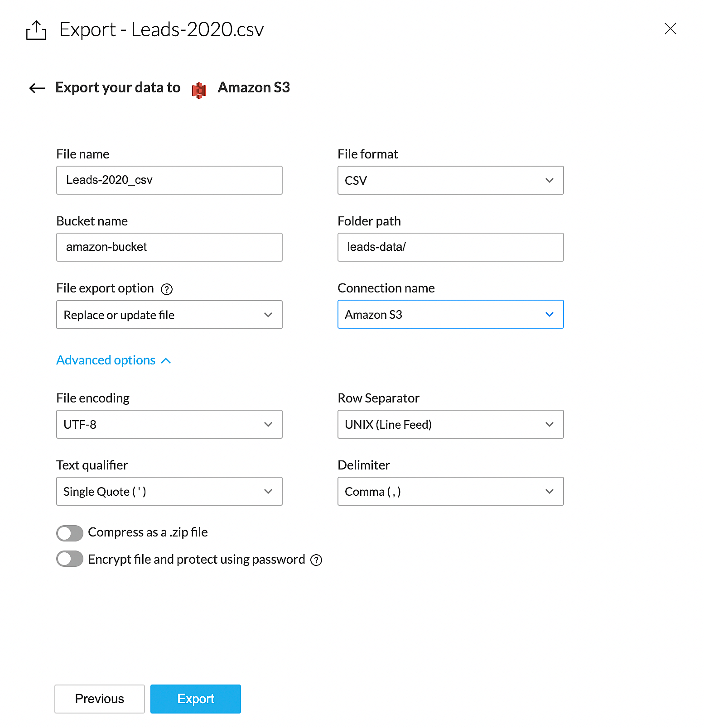
Task: Open the File format dropdown
Action: [x=450, y=180]
